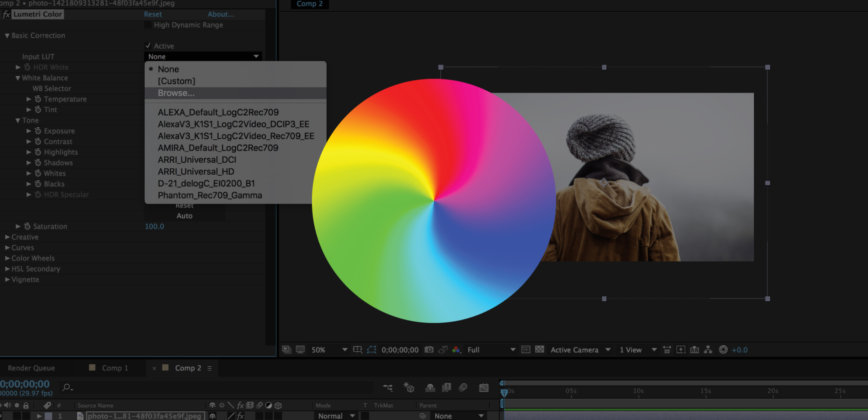The height and width of the screenshot is (420, 868).
Task: Select None from the Input LUT dropdown
Action: 169,69
